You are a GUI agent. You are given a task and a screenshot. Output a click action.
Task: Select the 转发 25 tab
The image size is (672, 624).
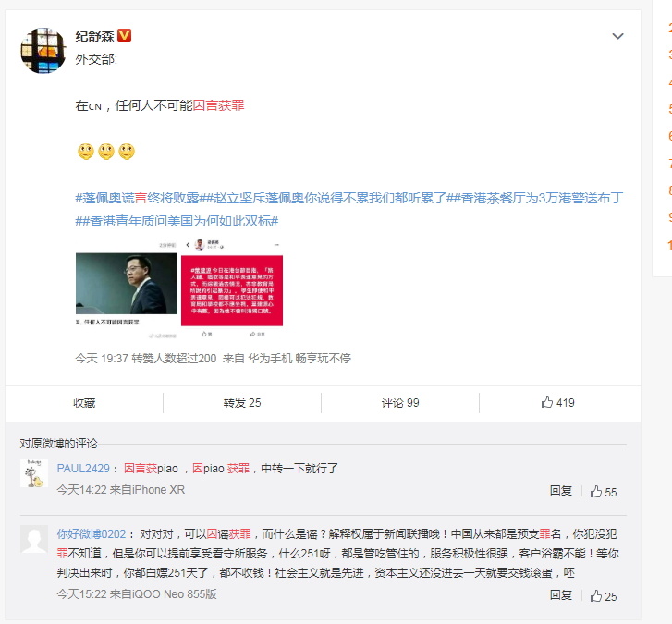[x=242, y=403]
